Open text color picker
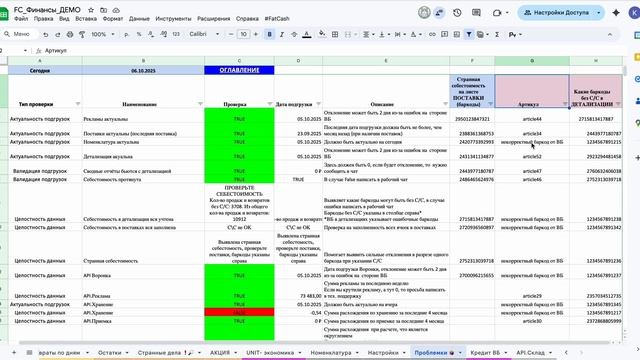 click(307, 35)
